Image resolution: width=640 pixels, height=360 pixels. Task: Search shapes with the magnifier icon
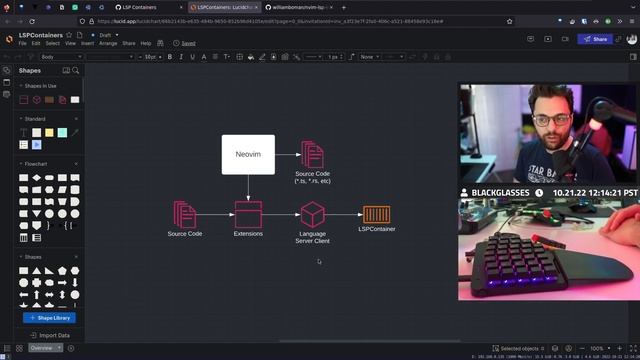click(76, 71)
